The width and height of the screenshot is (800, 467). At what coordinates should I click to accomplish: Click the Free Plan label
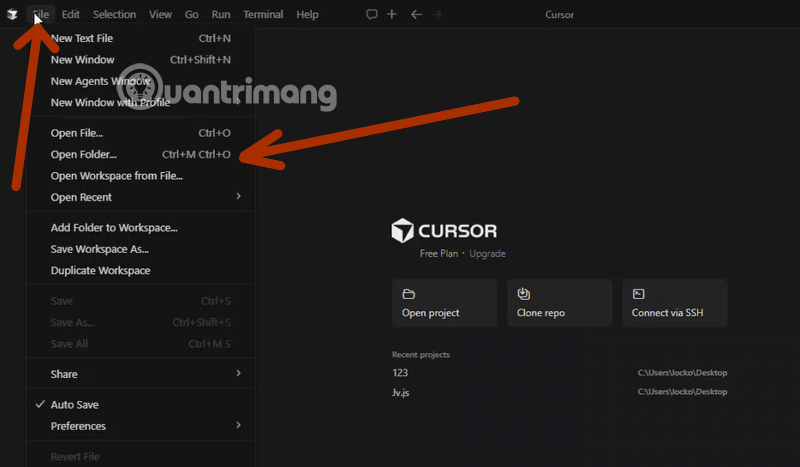point(439,254)
